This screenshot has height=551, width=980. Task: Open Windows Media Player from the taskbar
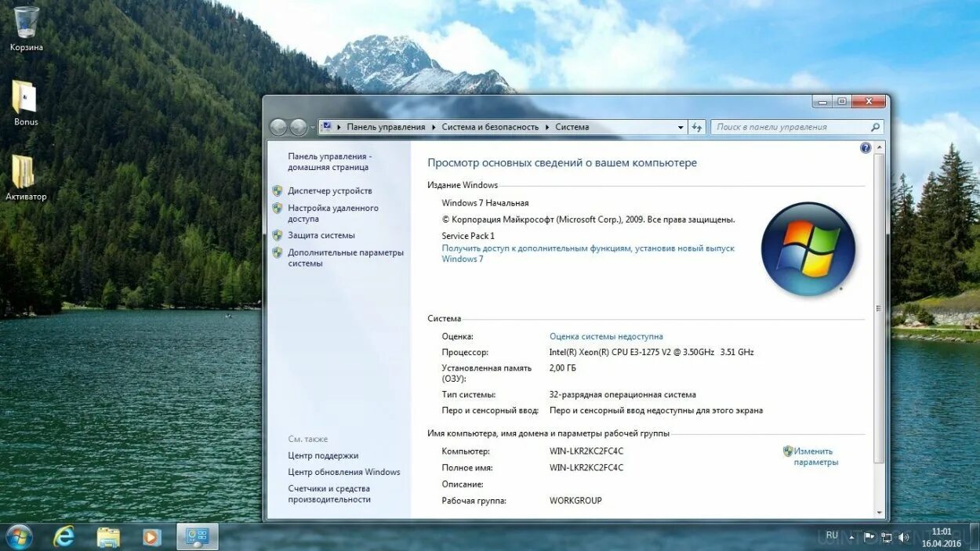[x=151, y=538]
